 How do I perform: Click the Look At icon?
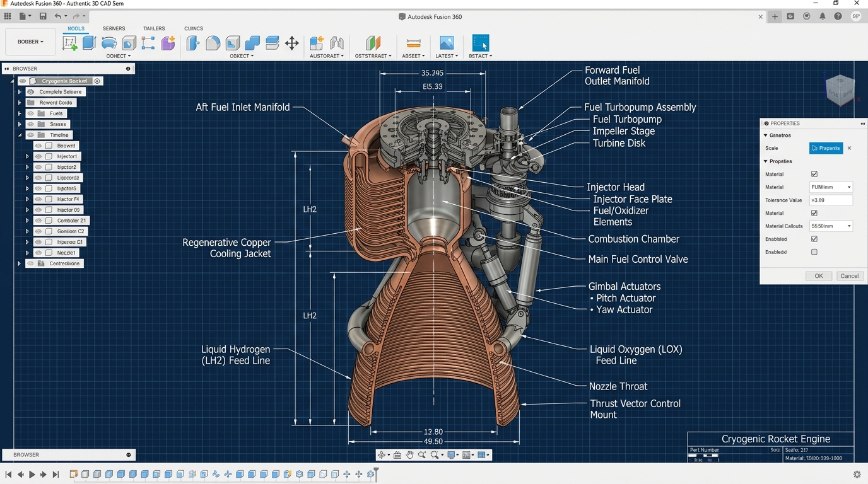click(x=397, y=455)
